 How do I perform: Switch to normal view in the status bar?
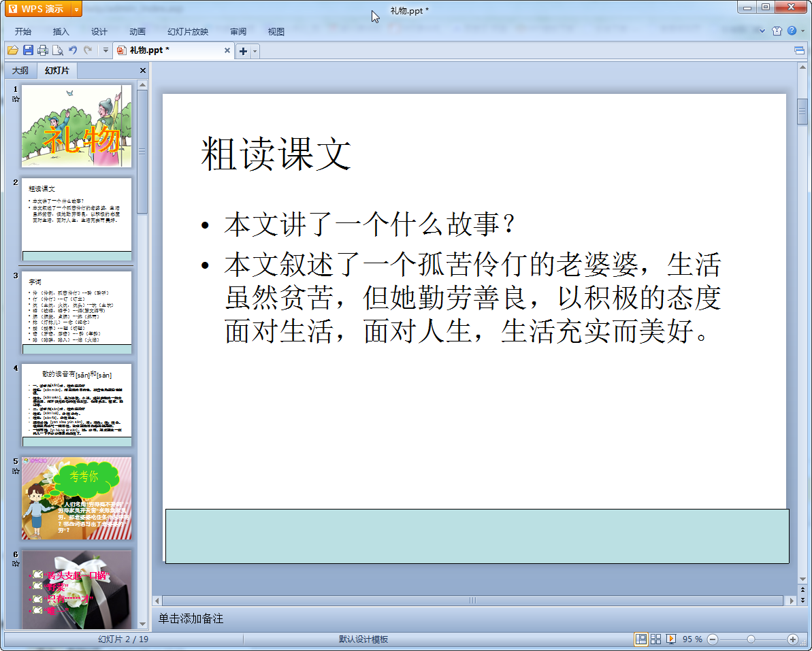(640, 639)
